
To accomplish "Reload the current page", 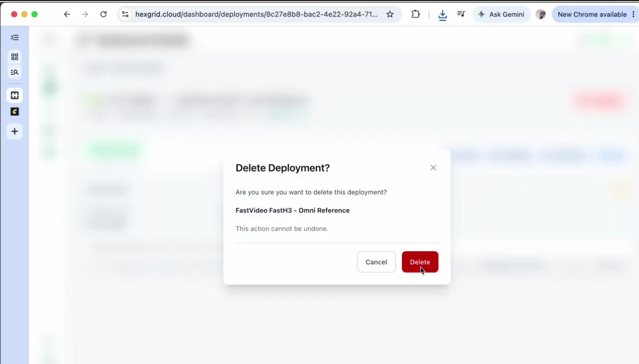I will [104, 14].
